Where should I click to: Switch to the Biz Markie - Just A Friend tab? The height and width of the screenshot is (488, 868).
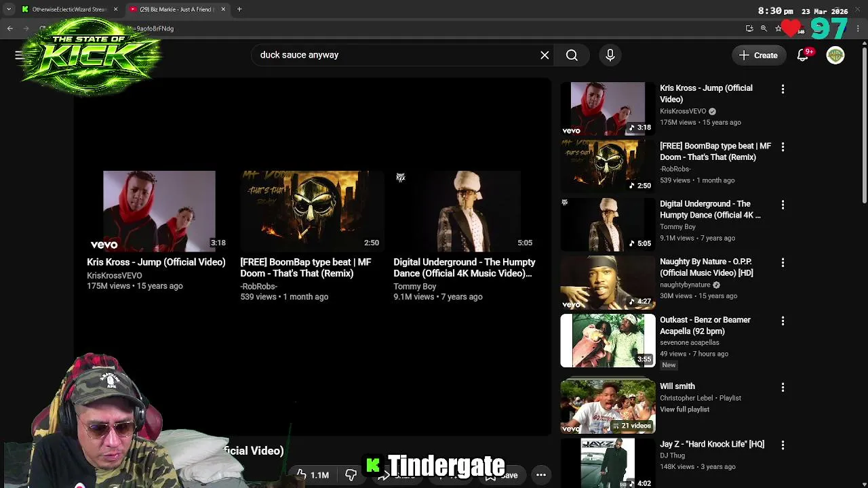(x=178, y=9)
